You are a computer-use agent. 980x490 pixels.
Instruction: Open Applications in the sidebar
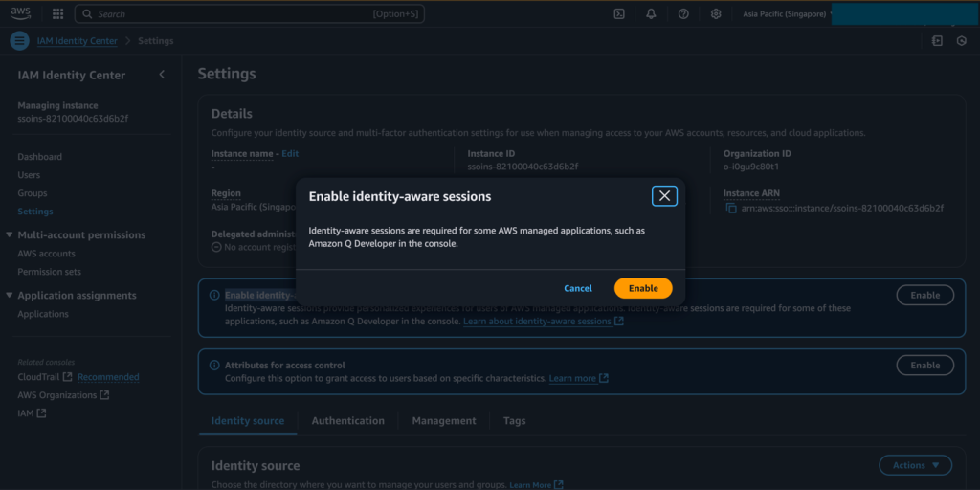pos(43,314)
